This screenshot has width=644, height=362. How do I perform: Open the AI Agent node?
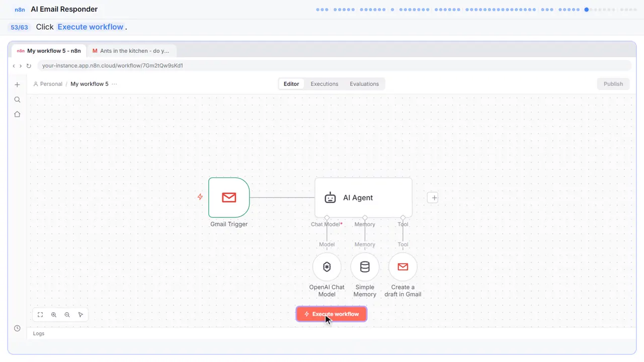[x=363, y=198]
